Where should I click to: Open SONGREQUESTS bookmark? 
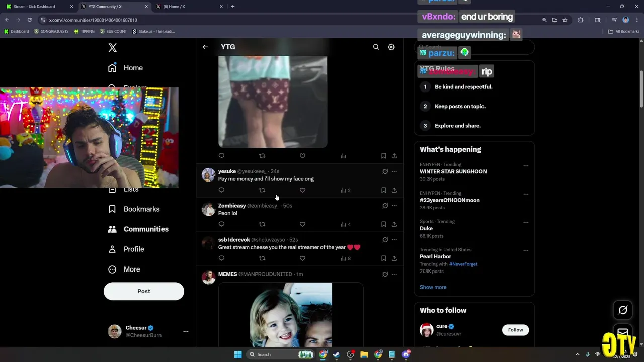coord(51,31)
